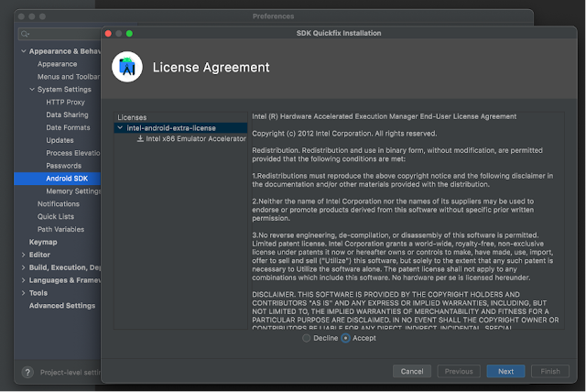
Task: Collapse the System Settings group
Action: [x=32, y=90]
